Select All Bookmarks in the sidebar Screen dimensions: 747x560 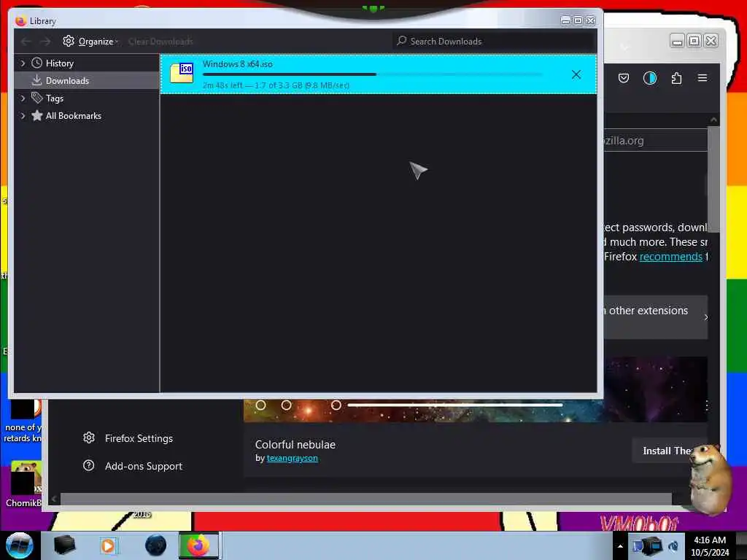click(x=74, y=116)
